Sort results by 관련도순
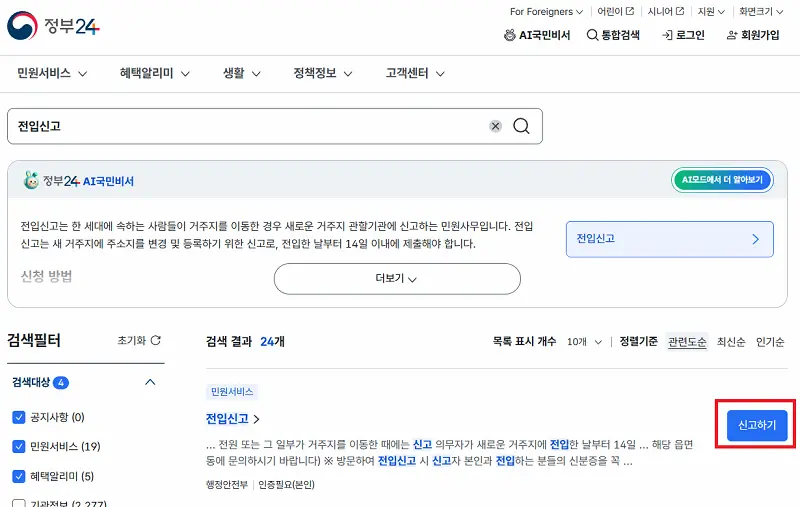The image size is (800, 507). click(687, 341)
